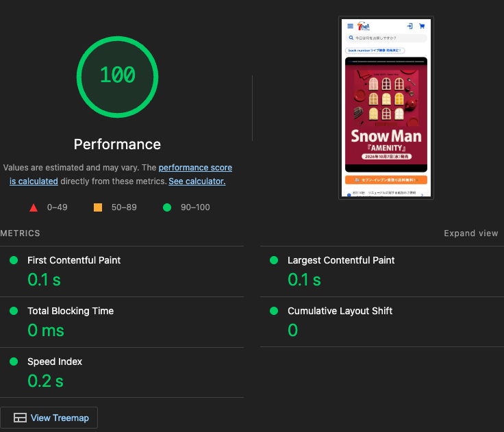Click the 0.2 s Speed Index value
This screenshot has width=504, height=432.
tap(45, 381)
